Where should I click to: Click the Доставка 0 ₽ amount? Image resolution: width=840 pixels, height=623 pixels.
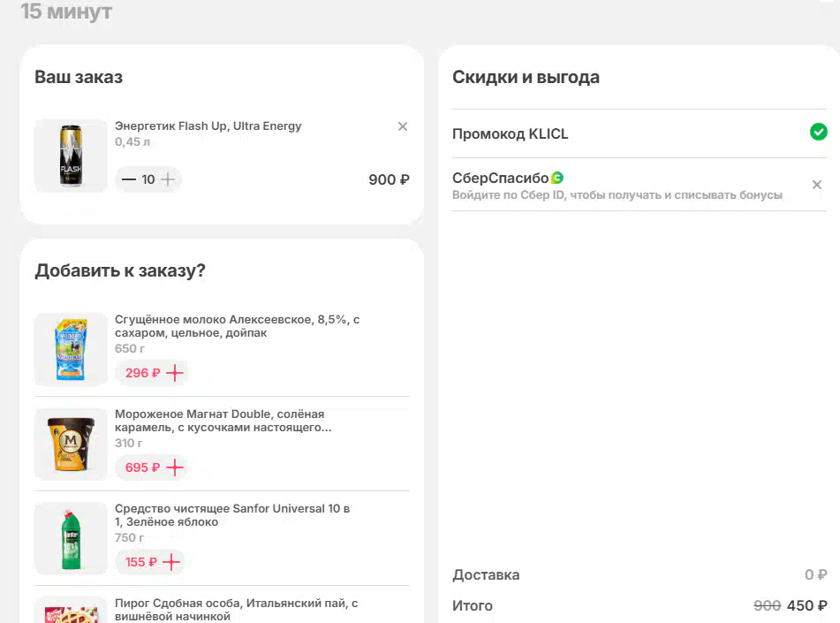coord(816,574)
